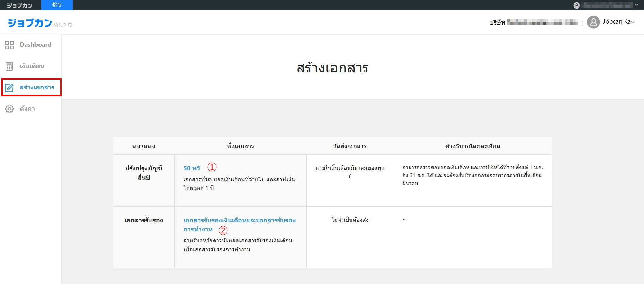Viewport: 644px width, 284px height.
Task: Open the top bar account dropdown chevron
Action: [x=636, y=5]
